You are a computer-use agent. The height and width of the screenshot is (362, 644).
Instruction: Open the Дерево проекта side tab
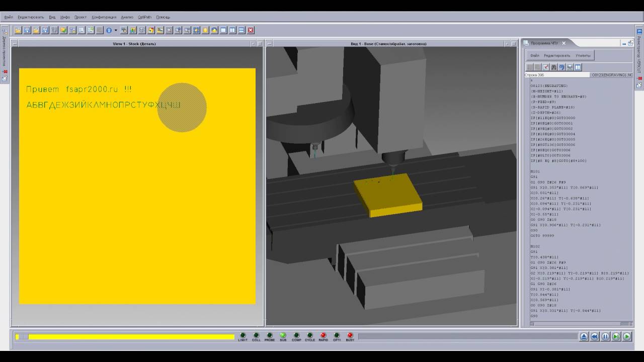tap(4, 50)
